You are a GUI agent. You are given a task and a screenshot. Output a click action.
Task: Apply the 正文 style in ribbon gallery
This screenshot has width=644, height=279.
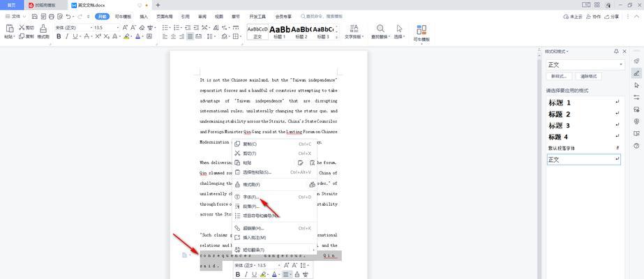point(257,31)
